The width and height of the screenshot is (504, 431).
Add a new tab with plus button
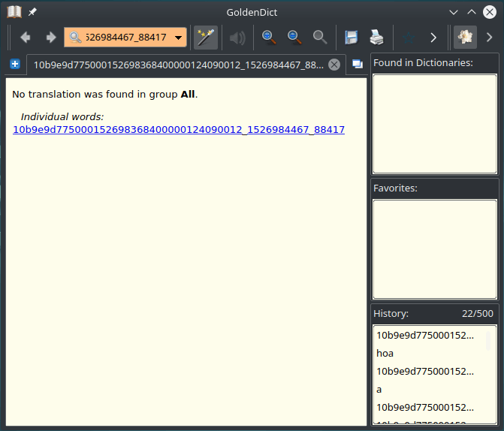(x=15, y=65)
